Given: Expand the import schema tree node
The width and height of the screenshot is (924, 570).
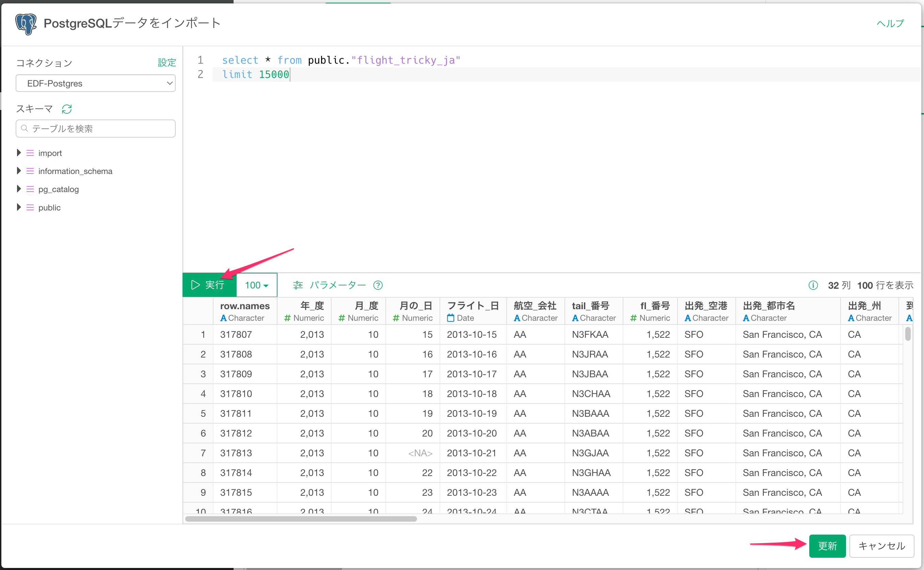Looking at the screenshot, I should pos(18,153).
